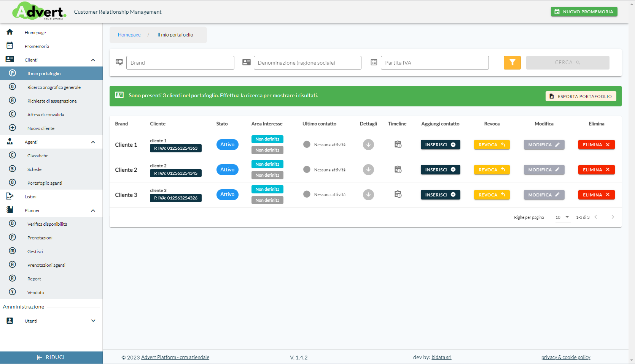Expand the Utenti sidebar section
The width and height of the screenshot is (635, 364).
click(93, 321)
